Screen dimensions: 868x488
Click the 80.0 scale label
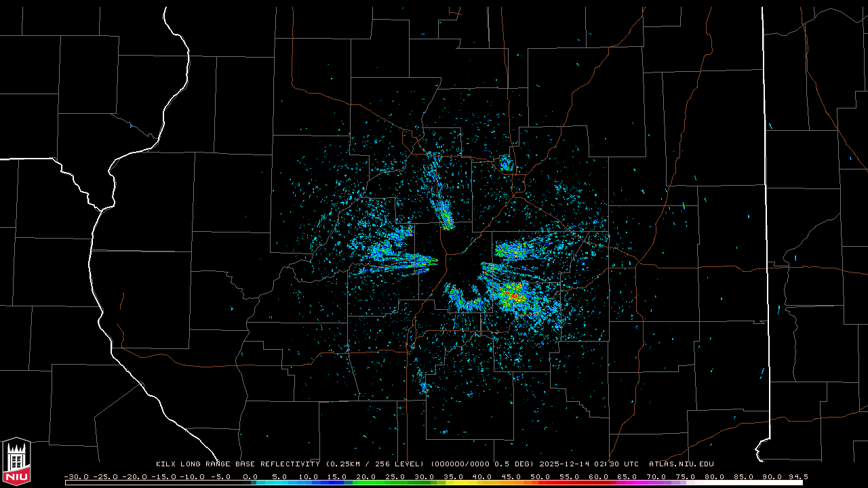coord(714,476)
